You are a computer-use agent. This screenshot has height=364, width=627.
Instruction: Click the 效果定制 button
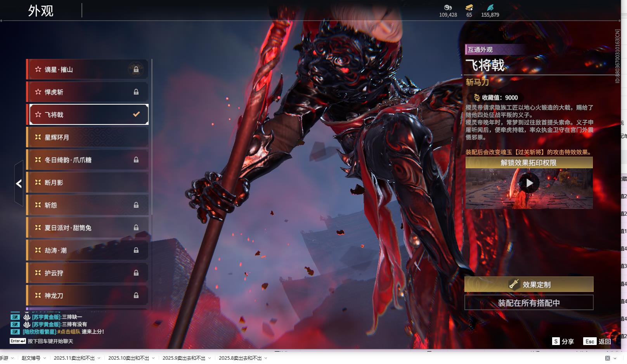click(529, 285)
